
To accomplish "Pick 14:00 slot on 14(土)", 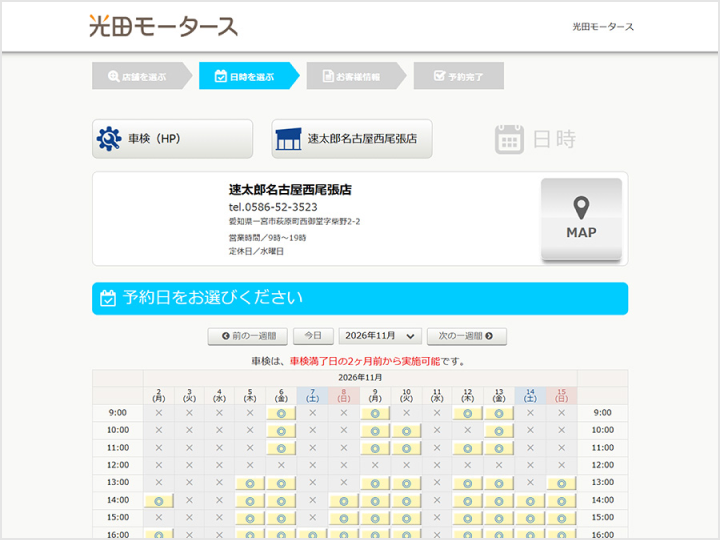I will click(x=530, y=501).
